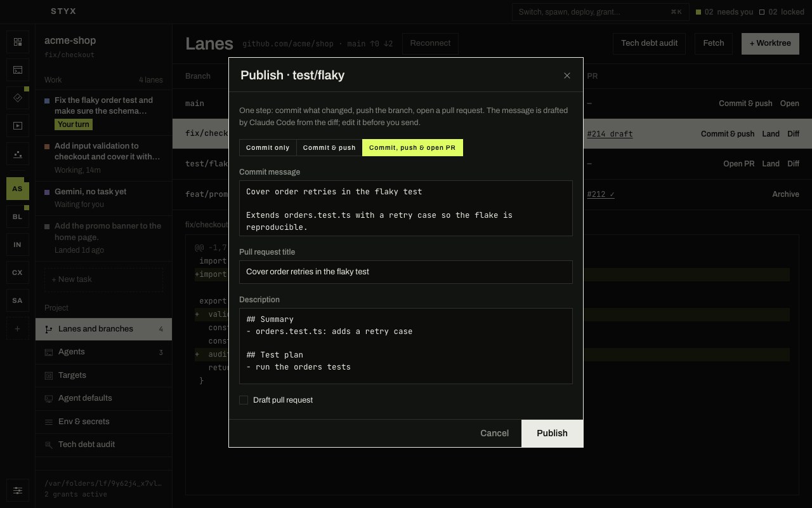Open the sliders settings icon at bottom left
812x508 pixels.
17,490
